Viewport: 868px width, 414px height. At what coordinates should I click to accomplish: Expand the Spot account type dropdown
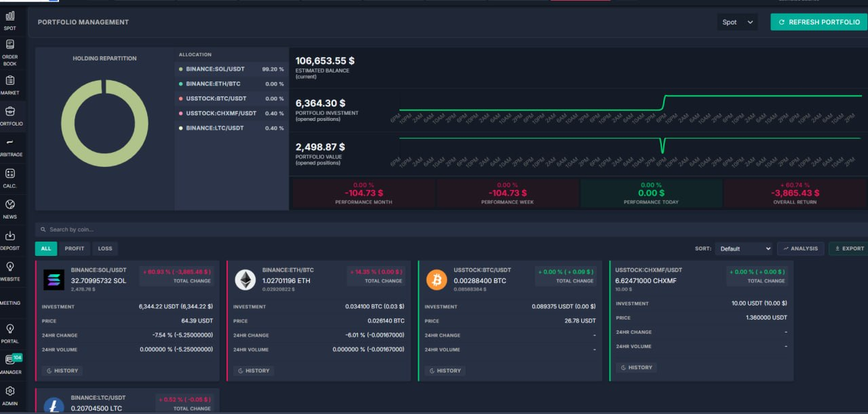pos(738,22)
